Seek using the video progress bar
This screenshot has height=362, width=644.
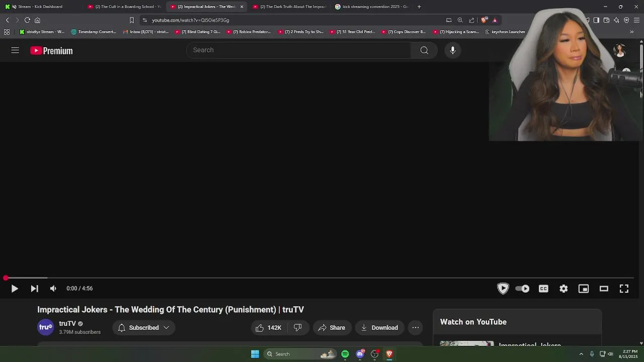point(319,278)
